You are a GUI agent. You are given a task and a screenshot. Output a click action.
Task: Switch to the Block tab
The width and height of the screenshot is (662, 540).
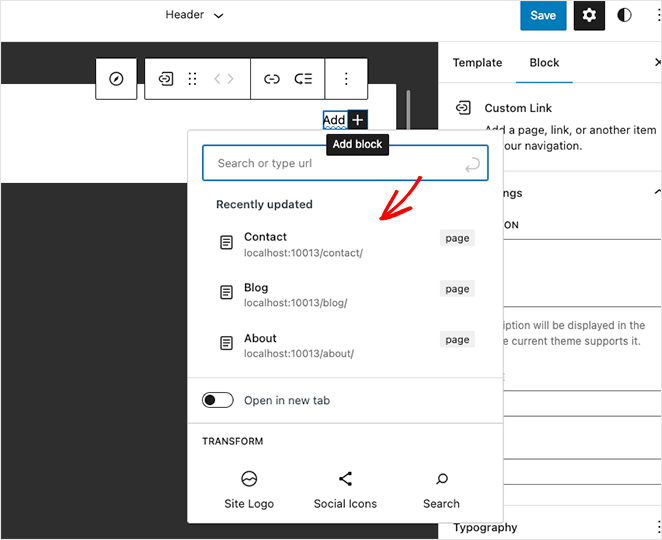[x=544, y=62]
